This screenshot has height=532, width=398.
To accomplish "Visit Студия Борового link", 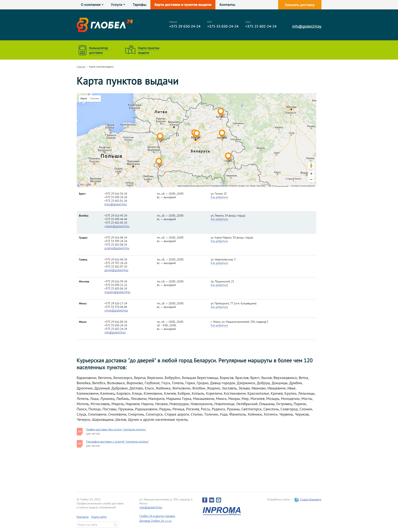I will (x=310, y=500).
